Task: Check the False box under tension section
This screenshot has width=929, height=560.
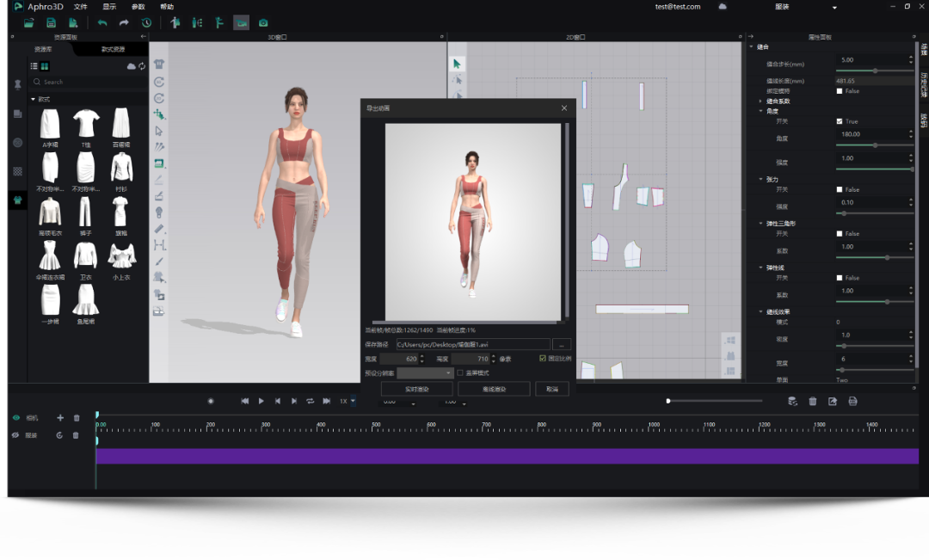Action: coord(840,189)
